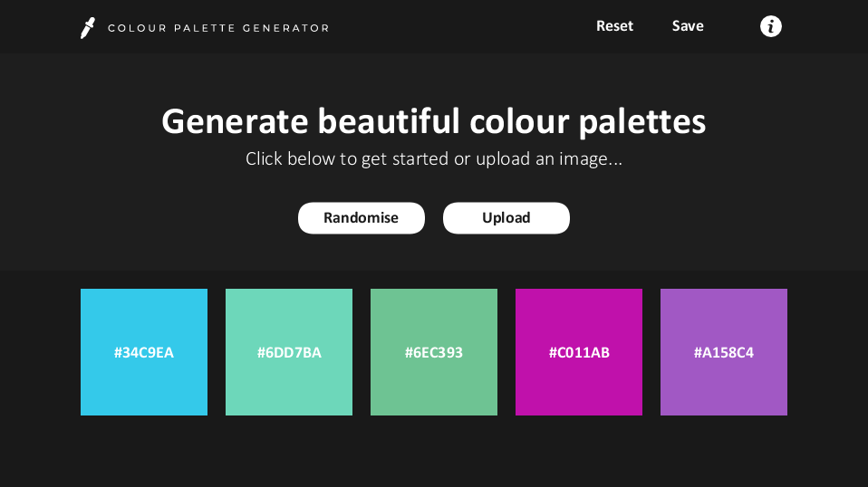Select Save in the top menu
Screen dimensions: 868x487
(688, 26)
